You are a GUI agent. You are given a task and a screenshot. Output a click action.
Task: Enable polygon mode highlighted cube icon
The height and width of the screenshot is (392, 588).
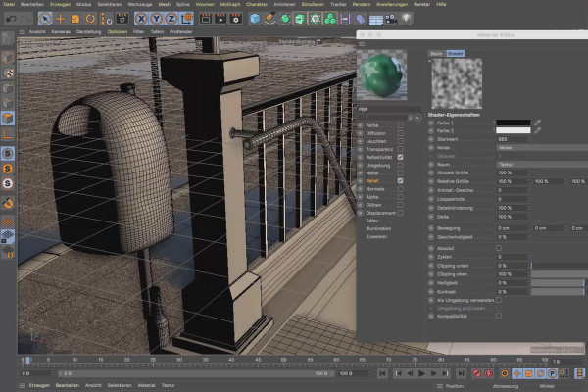[x=8, y=119]
